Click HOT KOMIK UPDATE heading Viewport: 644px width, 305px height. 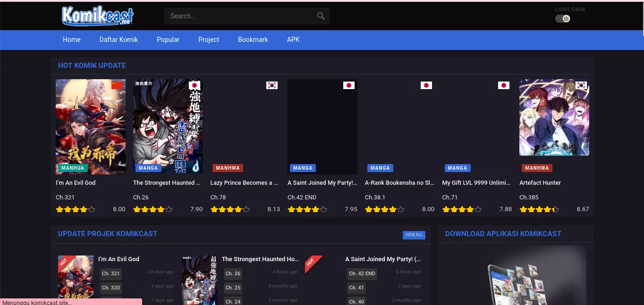coord(92,66)
